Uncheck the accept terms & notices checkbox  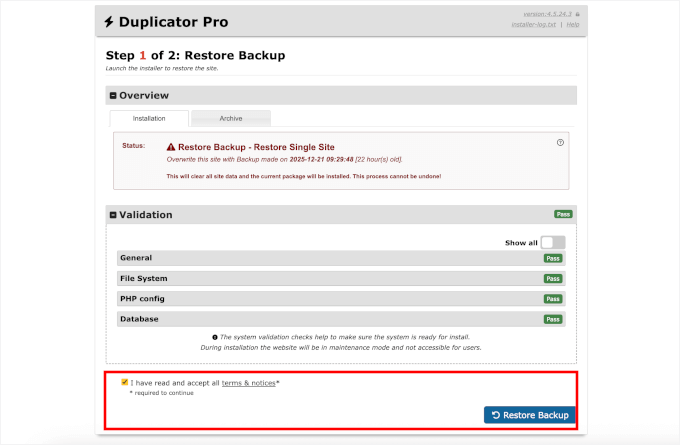124,382
